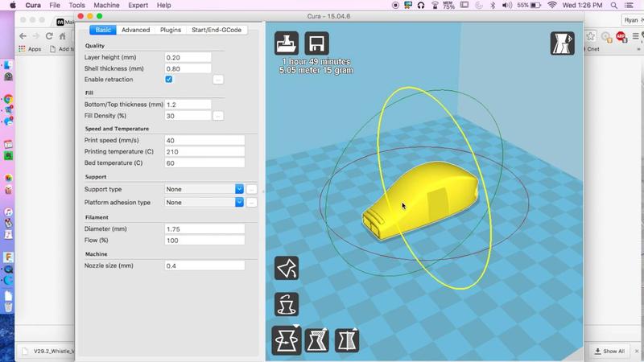Image resolution: width=644 pixels, height=362 pixels.
Task: Switch to the Advanced tab
Action: [135, 30]
